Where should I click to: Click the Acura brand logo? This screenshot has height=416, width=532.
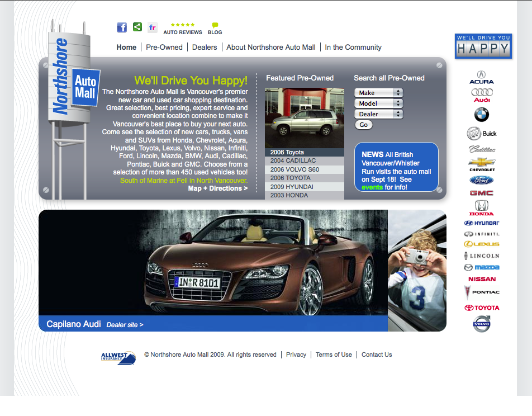[482, 77]
